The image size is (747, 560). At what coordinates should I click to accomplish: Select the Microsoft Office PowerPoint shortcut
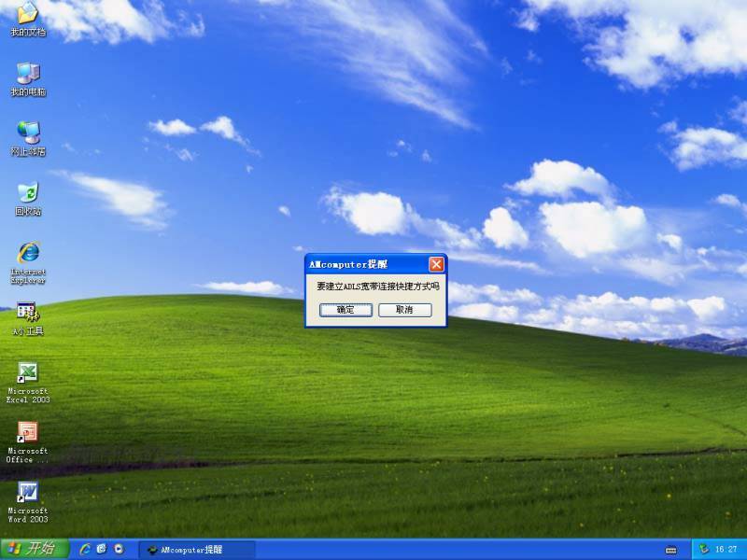point(28,442)
